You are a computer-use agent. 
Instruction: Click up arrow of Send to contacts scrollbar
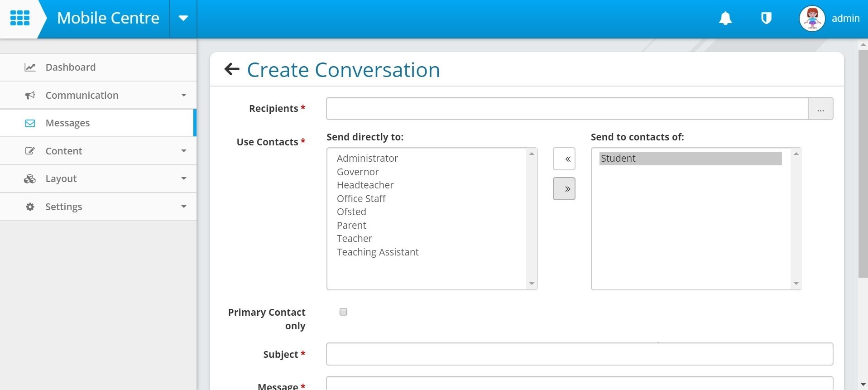(x=796, y=154)
